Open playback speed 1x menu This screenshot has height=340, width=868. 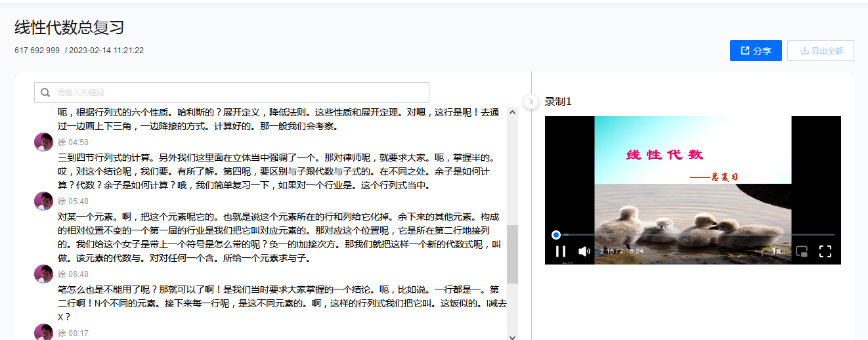(776, 251)
